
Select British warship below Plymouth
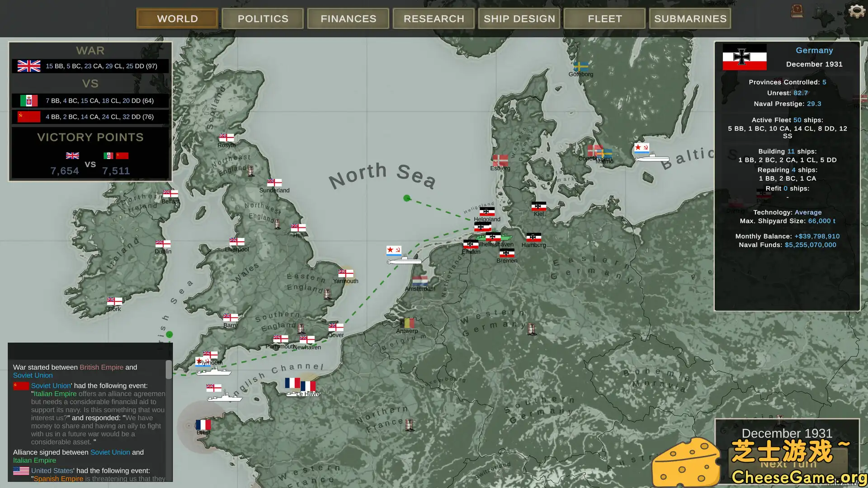pyautogui.click(x=224, y=397)
